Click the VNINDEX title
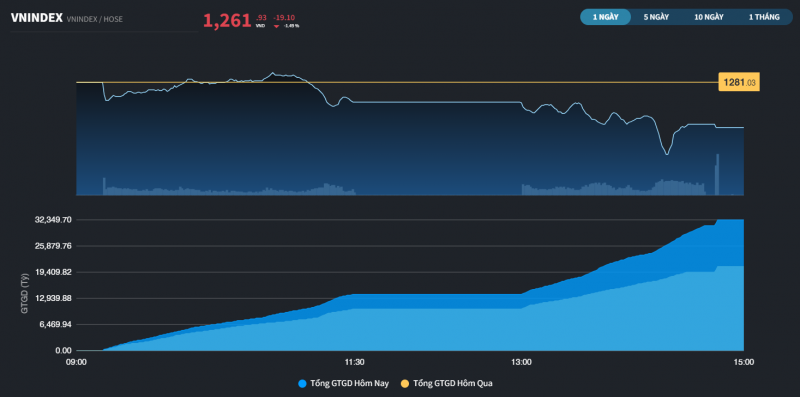 [x=36, y=17]
